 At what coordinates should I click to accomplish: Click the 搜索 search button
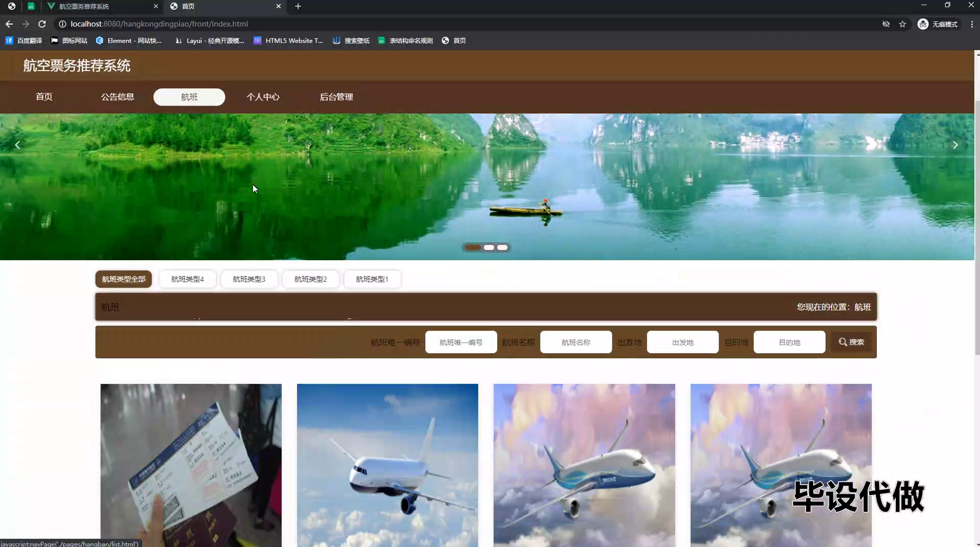(x=851, y=342)
